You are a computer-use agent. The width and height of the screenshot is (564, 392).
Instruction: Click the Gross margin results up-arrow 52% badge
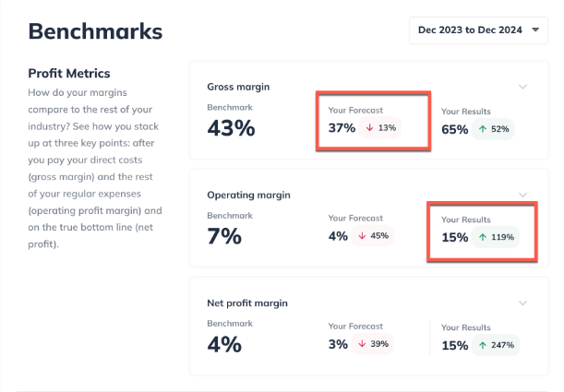[495, 129]
